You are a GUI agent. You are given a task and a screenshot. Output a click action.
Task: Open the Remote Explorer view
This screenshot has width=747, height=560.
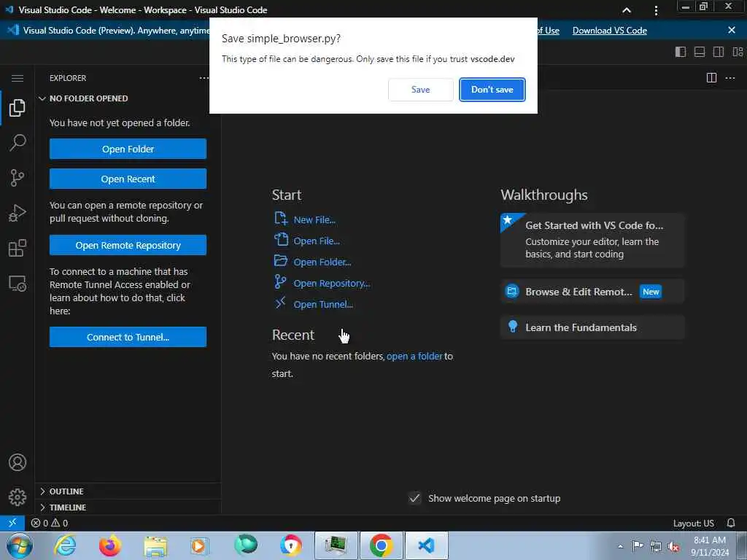(18, 284)
